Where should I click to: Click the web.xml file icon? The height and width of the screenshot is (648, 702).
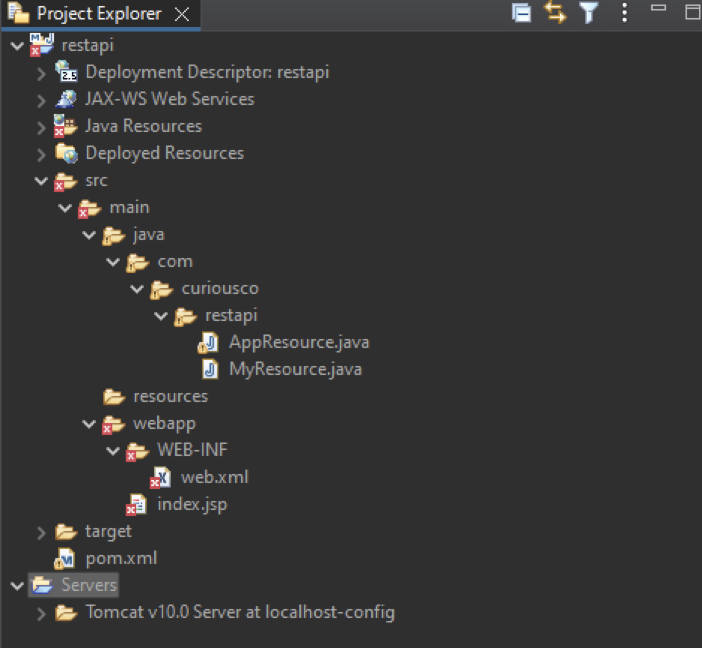(160, 477)
